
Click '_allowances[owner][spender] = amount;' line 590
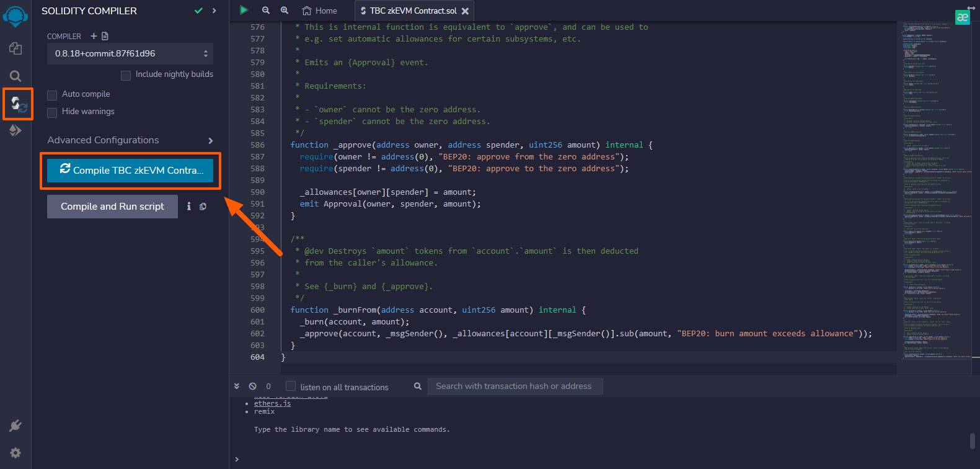tap(388, 192)
